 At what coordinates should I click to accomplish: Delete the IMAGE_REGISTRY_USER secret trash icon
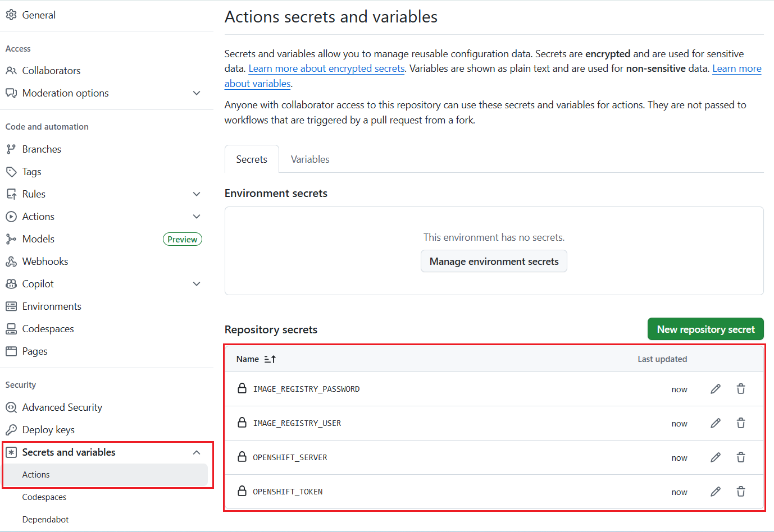point(741,423)
